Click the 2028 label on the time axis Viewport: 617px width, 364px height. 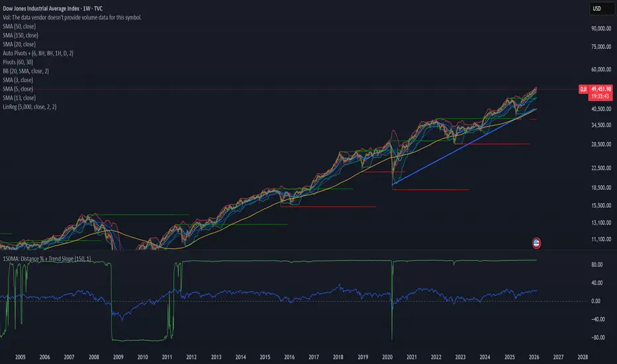583,357
